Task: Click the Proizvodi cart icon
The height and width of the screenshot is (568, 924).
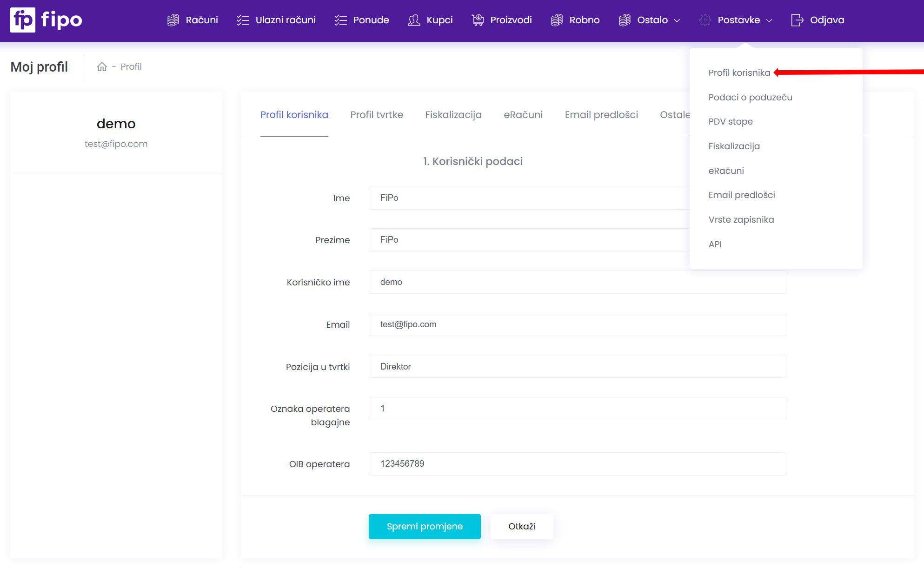Action: tap(478, 20)
